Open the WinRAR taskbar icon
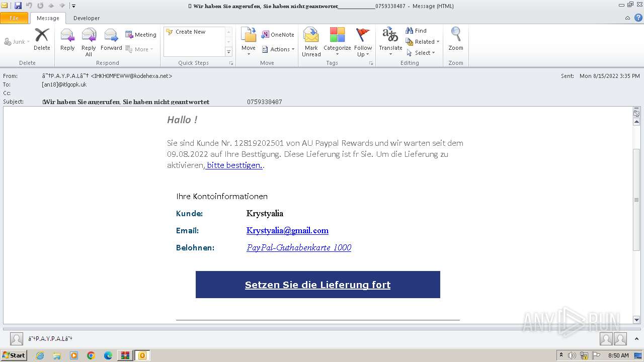 point(125,355)
